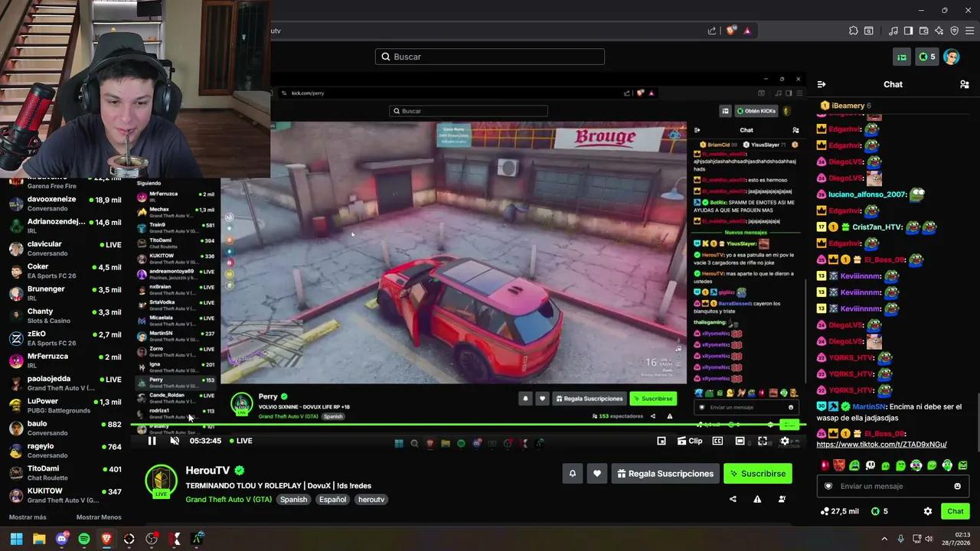Open the paolaojedda channel in the sidebar
This screenshot has height=551, width=980.
65,383
